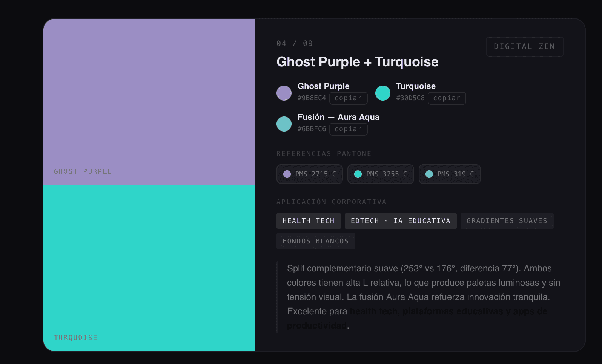
Task: Copy the Turquoise hex code #30D5C8
Action: click(x=447, y=98)
